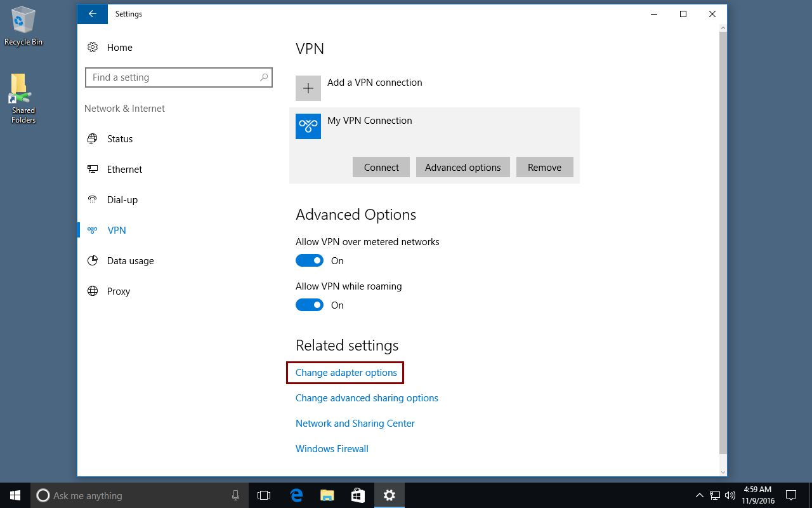Click the VPN sidebar icon
Screen dimensions: 812x508
93,230
